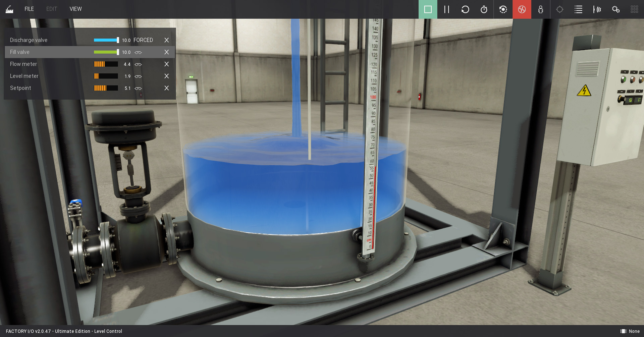The width and height of the screenshot is (644, 337).
Task: Open the drivers gears icon
Action: click(615, 9)
